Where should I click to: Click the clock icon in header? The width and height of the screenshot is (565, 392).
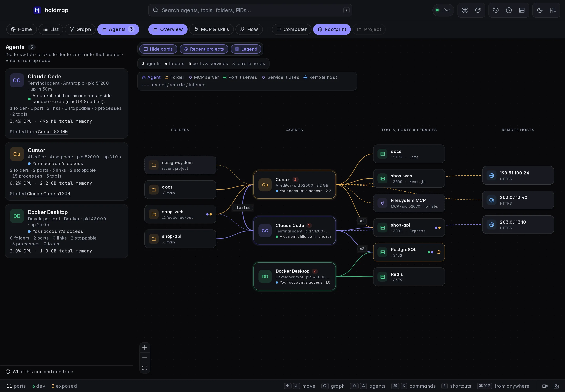point(509,10)
